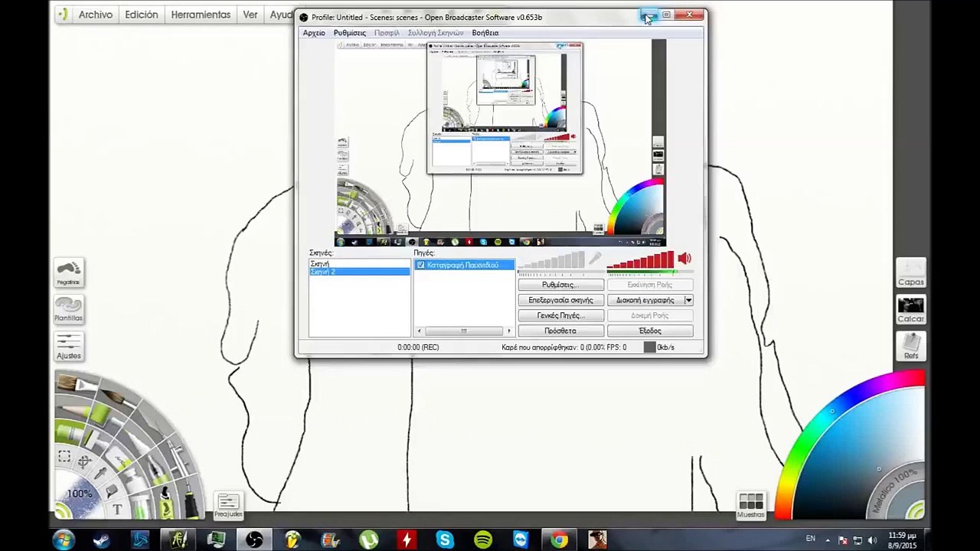This screenshot has width=980, height=551.
Task: Pick the Color Sampler eyedropper tool
Action: pyautogui.click(x=100, y=474)
